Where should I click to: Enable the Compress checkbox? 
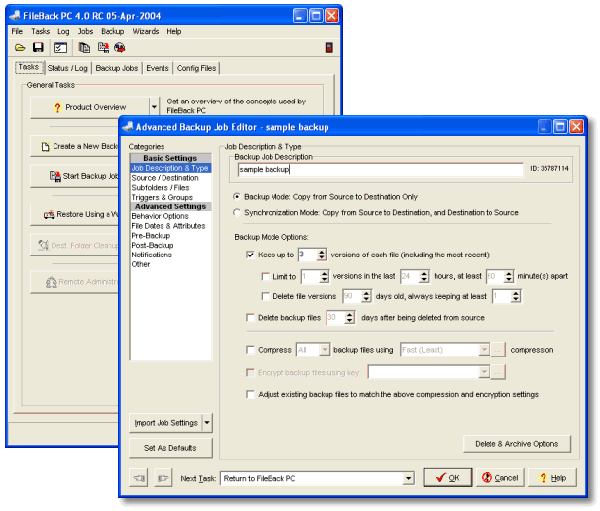(x=250, y=350)
